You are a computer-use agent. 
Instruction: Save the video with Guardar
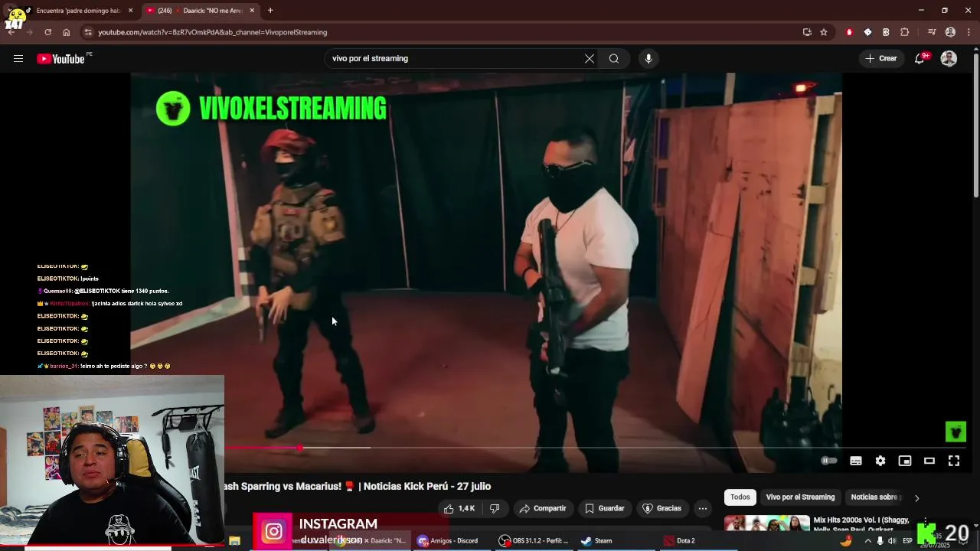coord(604,508)
